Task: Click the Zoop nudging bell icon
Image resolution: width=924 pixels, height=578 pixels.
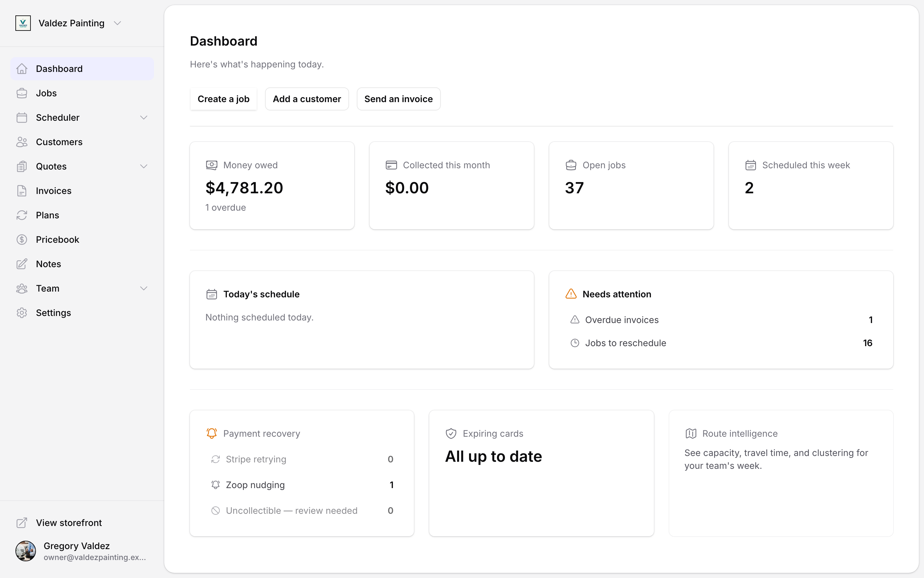Action: click(216, 485)
